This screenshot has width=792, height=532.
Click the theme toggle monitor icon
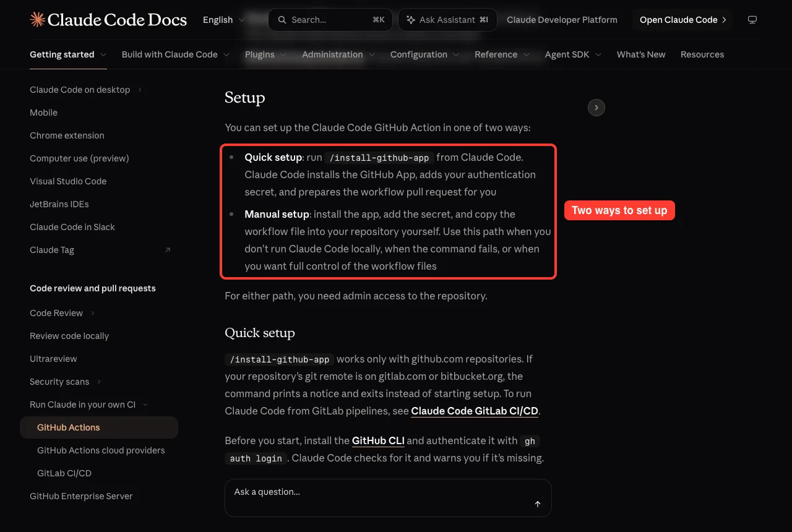pos(752,20)
